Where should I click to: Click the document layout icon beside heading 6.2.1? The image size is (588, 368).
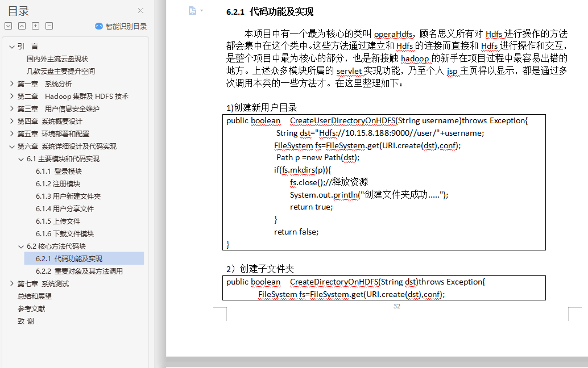coord(192,10)
